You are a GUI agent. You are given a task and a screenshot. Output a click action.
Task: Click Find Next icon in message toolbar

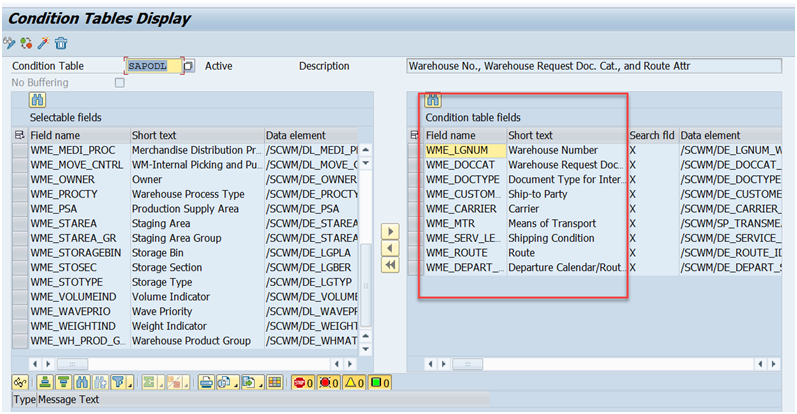[x=100, y=382]
